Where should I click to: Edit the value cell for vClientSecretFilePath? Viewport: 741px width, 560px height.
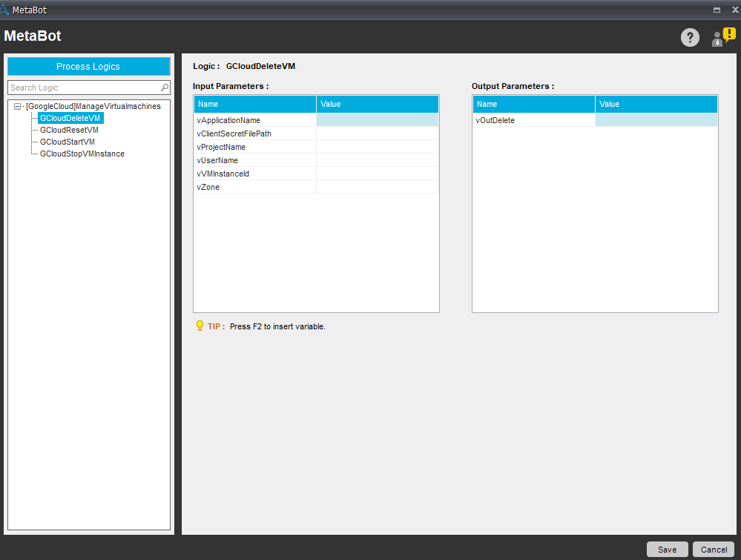point(377,134)
